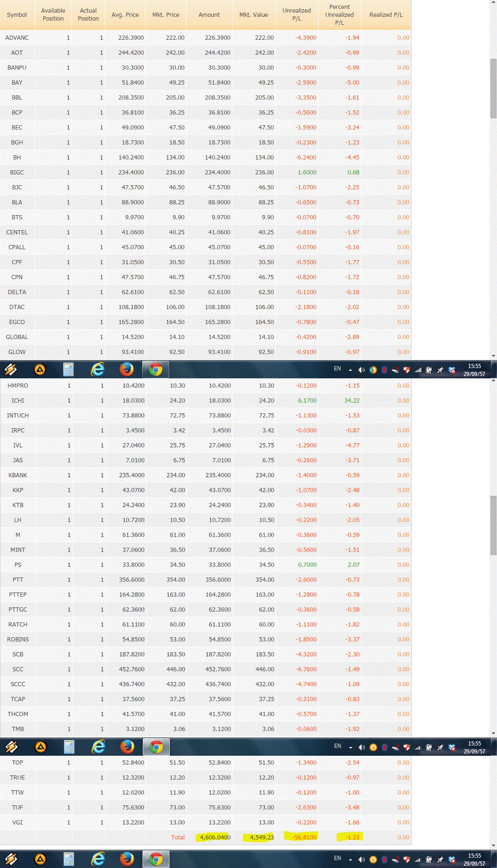Select the VGI symbol cell
The width and height of the screenshot is (497, 868).
[17, 822]
